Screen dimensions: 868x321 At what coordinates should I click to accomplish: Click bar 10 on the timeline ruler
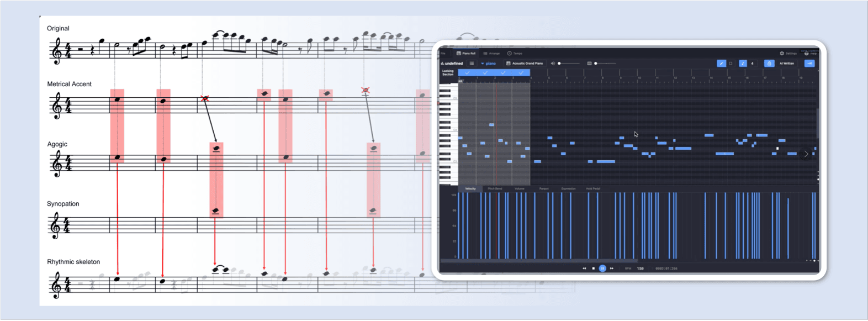pos(639,78)
